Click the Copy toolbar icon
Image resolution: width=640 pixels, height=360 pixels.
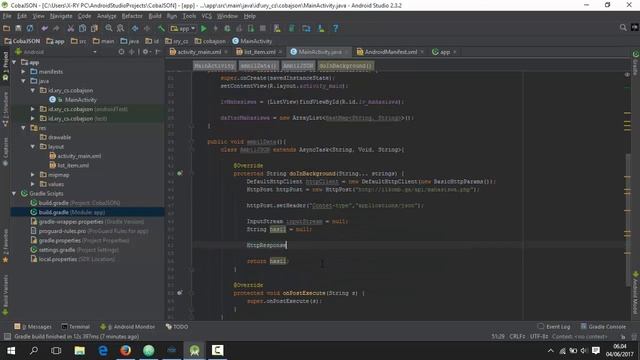[82, 29]
